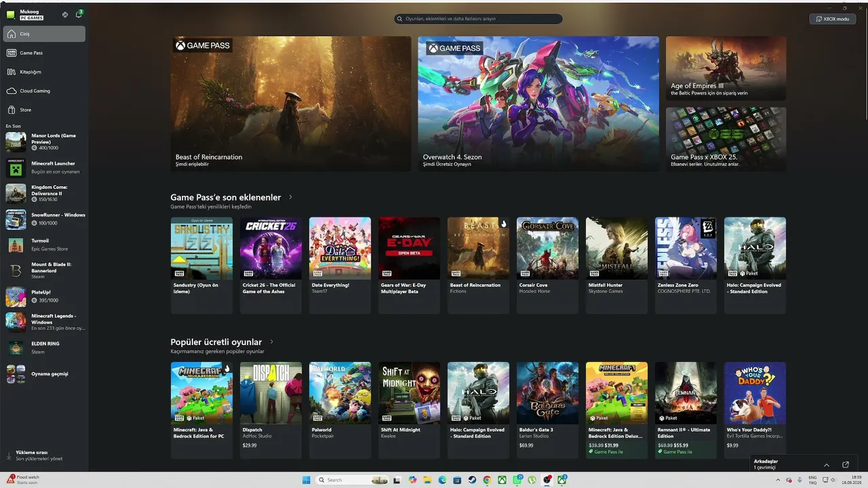This screenshot has height=488, width=868.
Task: Open the Flood watch weather widget
Action: [22, 480]
